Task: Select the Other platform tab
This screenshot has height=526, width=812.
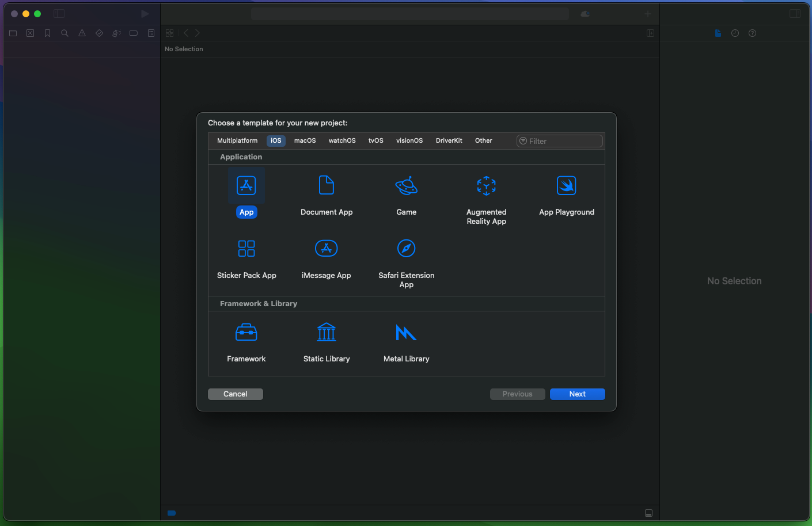Action: click(x=484, y=140)
